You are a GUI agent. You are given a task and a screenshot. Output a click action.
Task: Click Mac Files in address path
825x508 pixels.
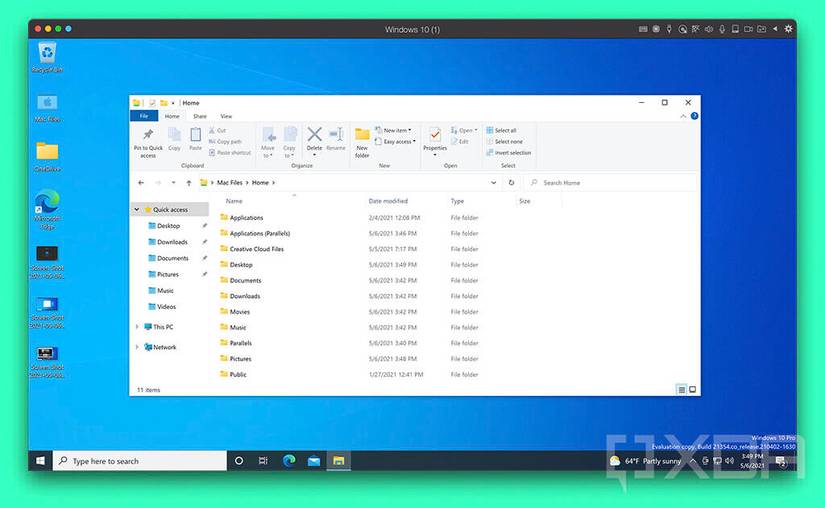[229, 182]
